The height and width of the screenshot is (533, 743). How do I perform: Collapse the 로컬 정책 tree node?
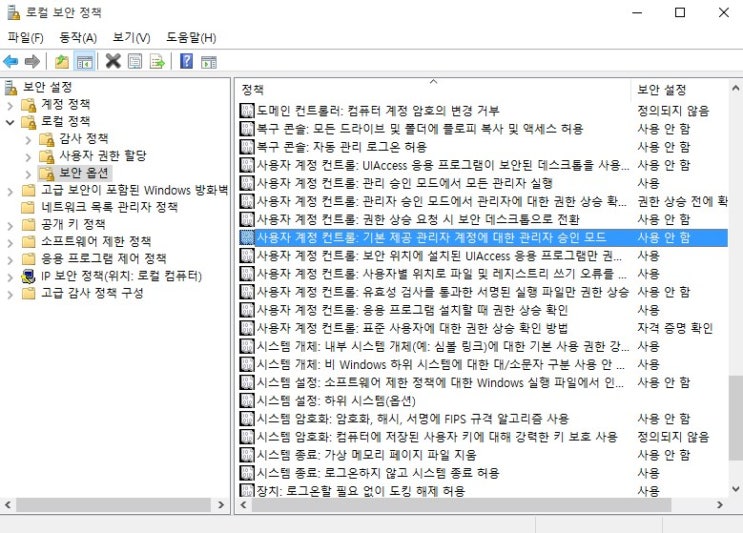(x=10, y=122)
